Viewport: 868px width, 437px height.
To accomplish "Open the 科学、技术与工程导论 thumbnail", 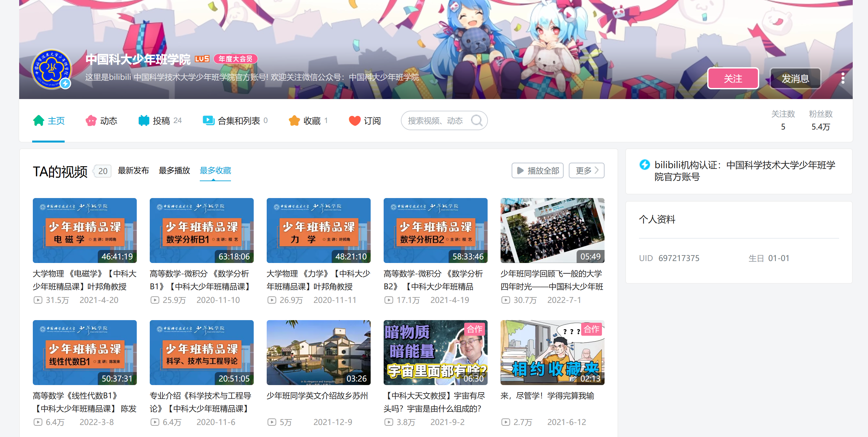I will [x=201, y=353].
